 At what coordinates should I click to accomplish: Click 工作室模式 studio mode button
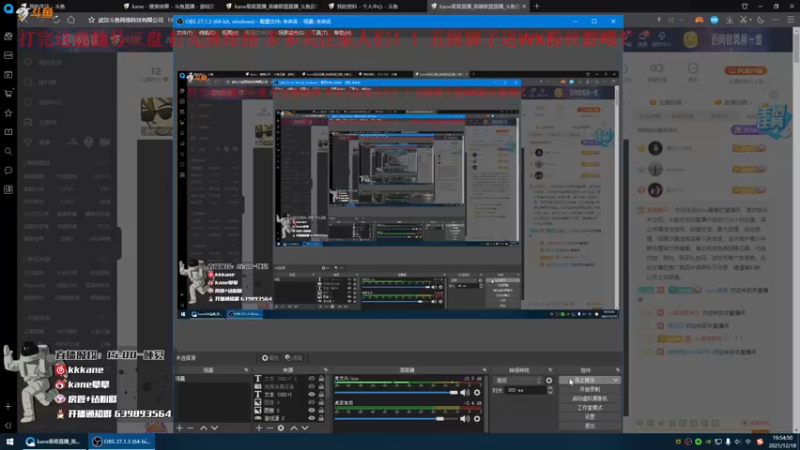point(590,408)
